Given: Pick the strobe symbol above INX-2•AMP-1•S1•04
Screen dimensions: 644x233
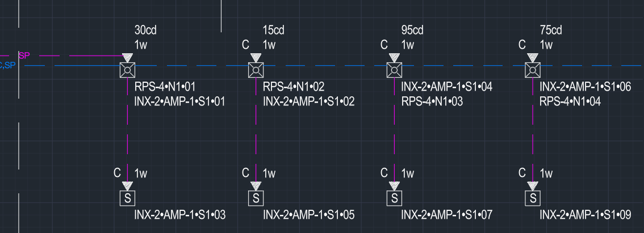Looking at the screenshot, I should [x=394, y=70].
